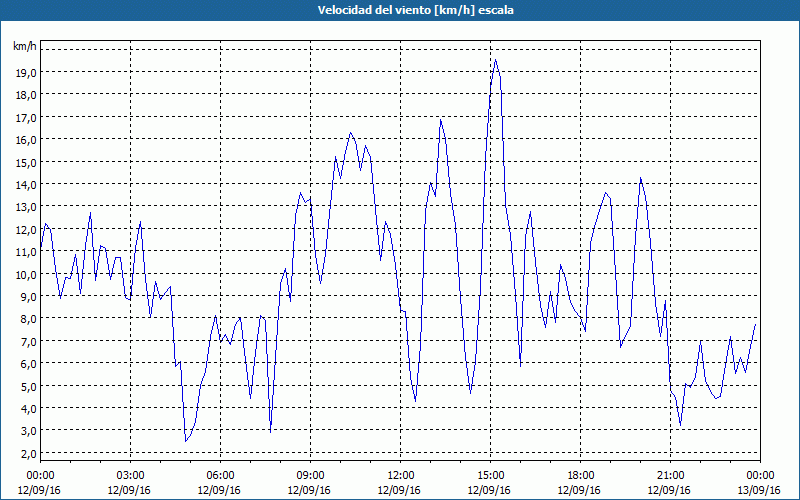800x500 pixels.
Task: Click the 3,0 y-axis label
Action: [28, 431]
